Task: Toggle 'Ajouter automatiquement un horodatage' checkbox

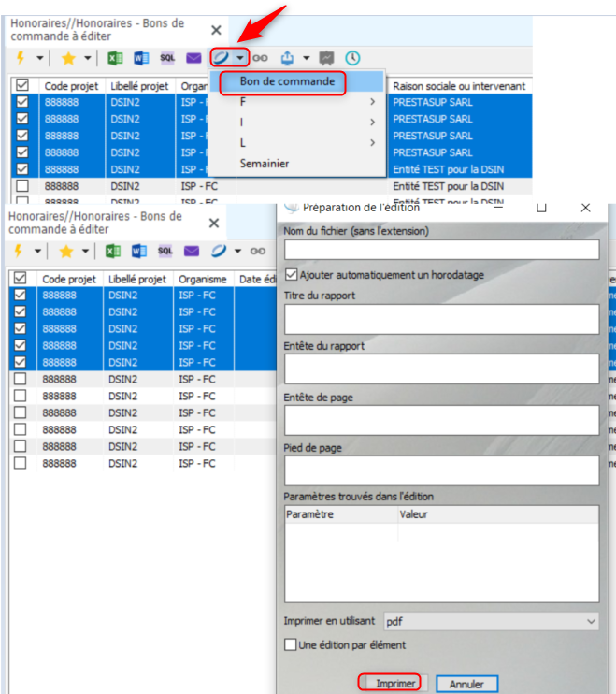Action: click(x=292, y=275)
